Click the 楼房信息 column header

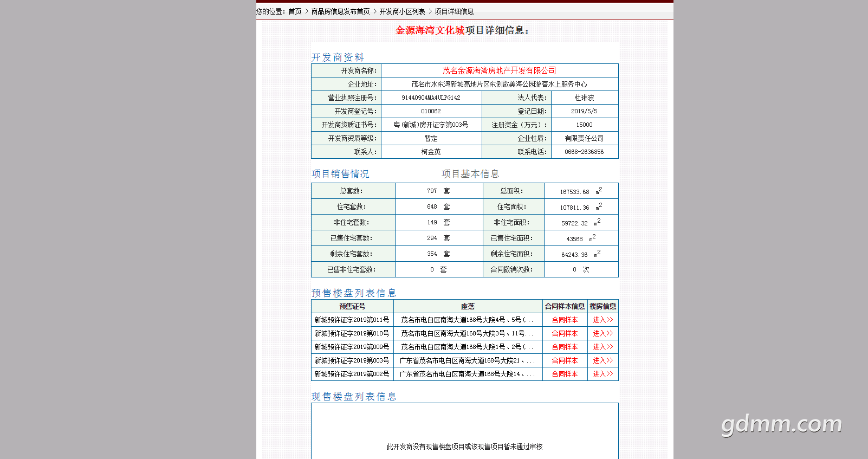click(603, 306)
